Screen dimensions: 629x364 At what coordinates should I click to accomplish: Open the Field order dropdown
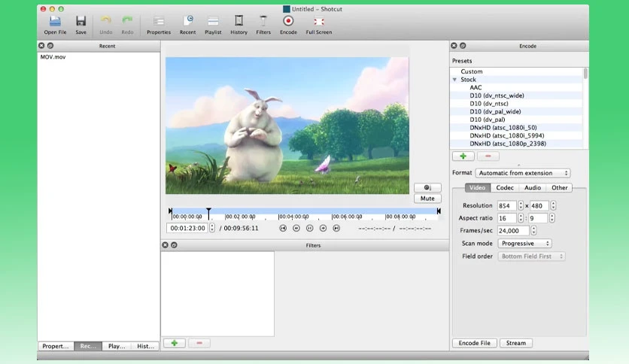(x=531, y=256)
